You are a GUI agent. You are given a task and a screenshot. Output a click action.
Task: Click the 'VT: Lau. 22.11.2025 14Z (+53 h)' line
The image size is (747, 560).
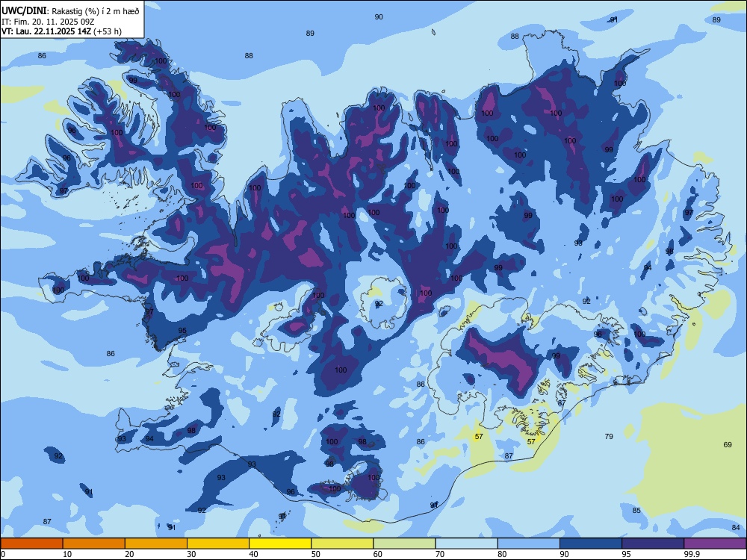[61, 31]
